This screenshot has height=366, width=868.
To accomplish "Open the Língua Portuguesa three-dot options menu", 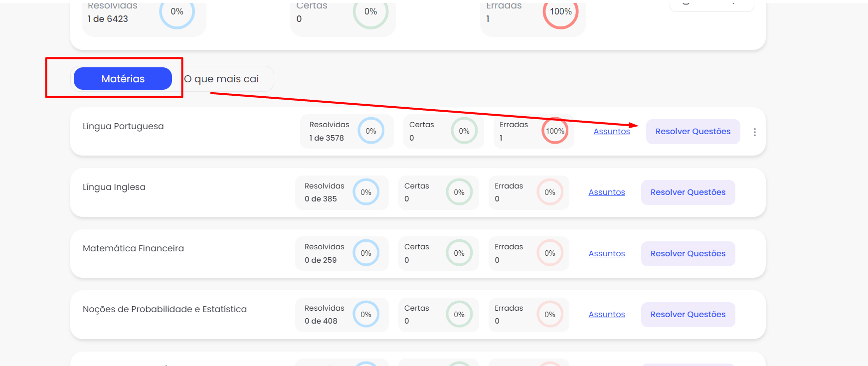I will point(754,132).
